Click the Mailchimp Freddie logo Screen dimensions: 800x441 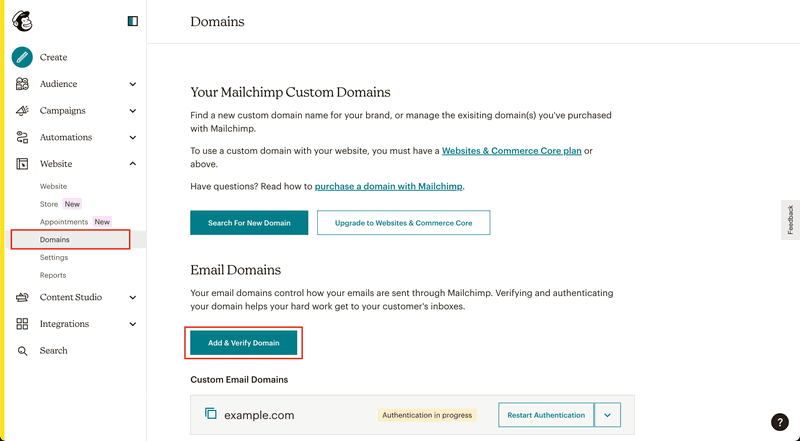click(x=22, y=21)
